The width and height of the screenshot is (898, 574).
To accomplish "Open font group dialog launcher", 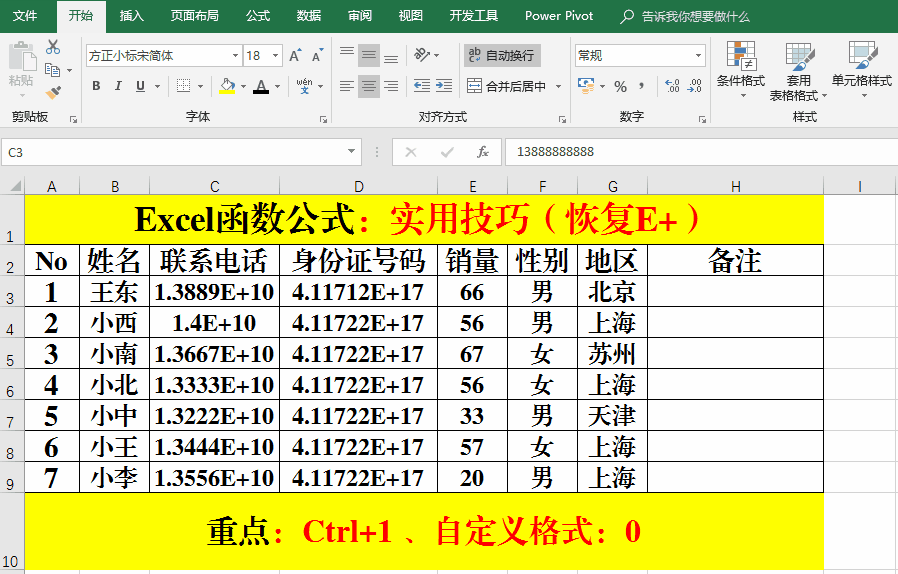I will point(324,119).
